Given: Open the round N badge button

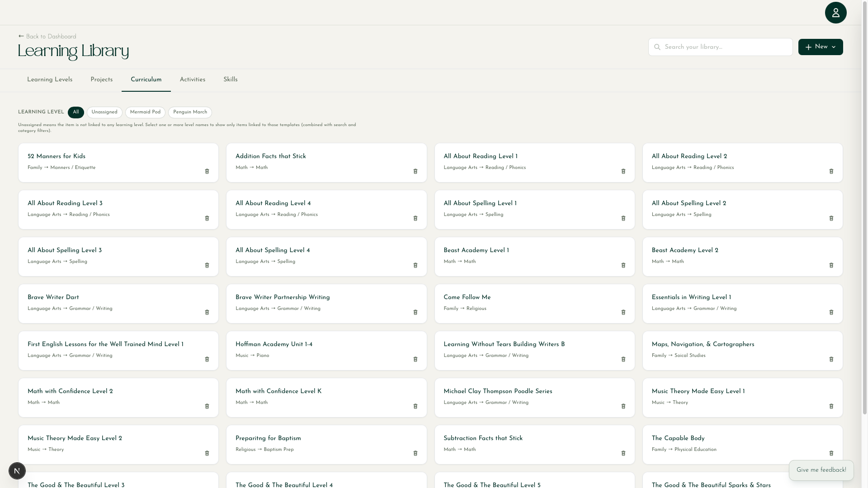Looking at the screenshot, I should click(17, 471).
